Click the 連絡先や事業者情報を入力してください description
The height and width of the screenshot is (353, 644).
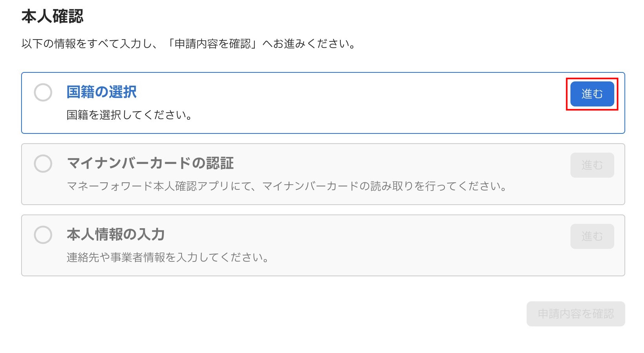click(x=167, y=258)
